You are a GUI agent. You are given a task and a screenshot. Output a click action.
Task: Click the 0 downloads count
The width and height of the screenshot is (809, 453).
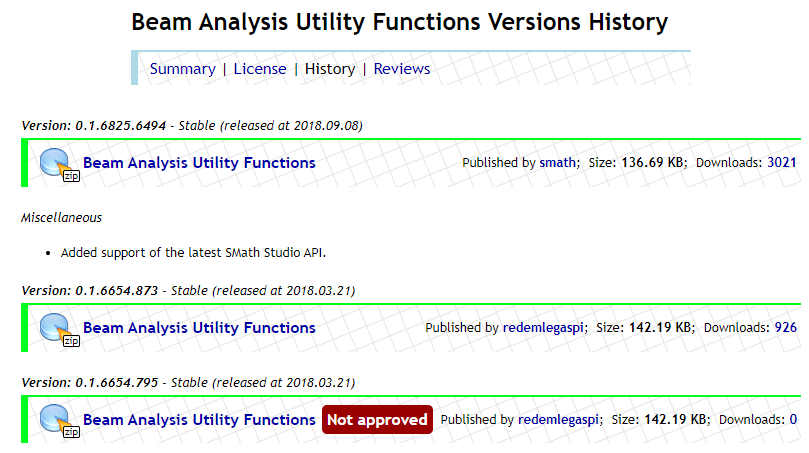793,420
